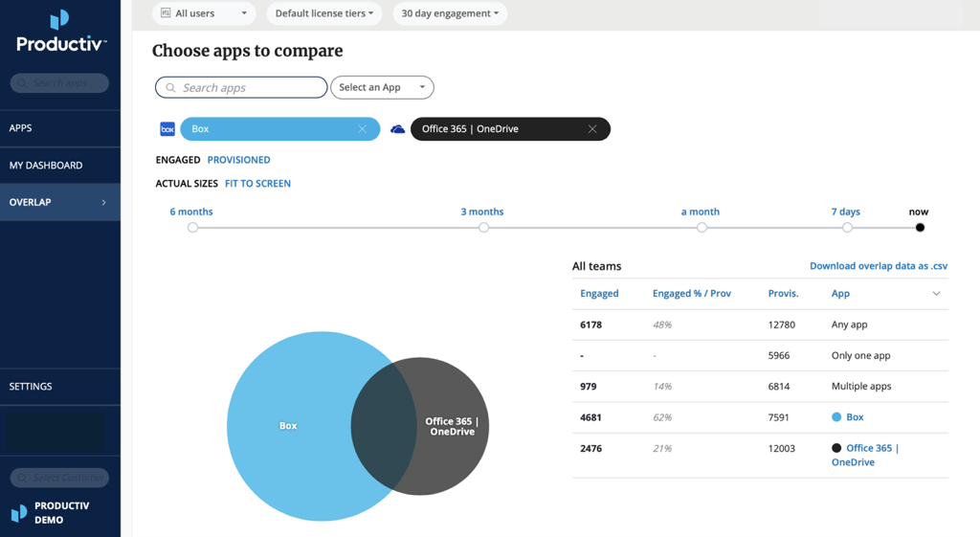Open My Dashboard in the sidebar
The width and height of the screenshot is (980, 537).
click(60, 165)
